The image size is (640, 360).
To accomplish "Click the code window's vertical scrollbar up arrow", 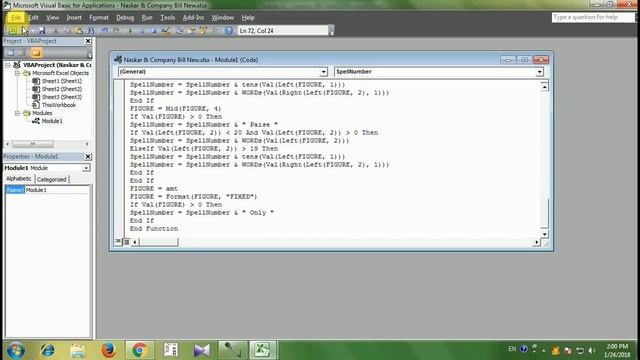I will pos(544,87).
